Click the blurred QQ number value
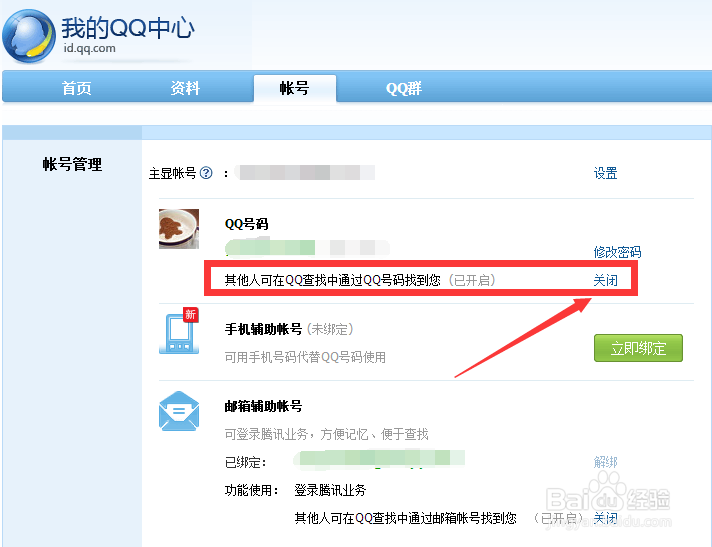Image resolution: width=712 pixels, height=547 pixels. (307, 248)
